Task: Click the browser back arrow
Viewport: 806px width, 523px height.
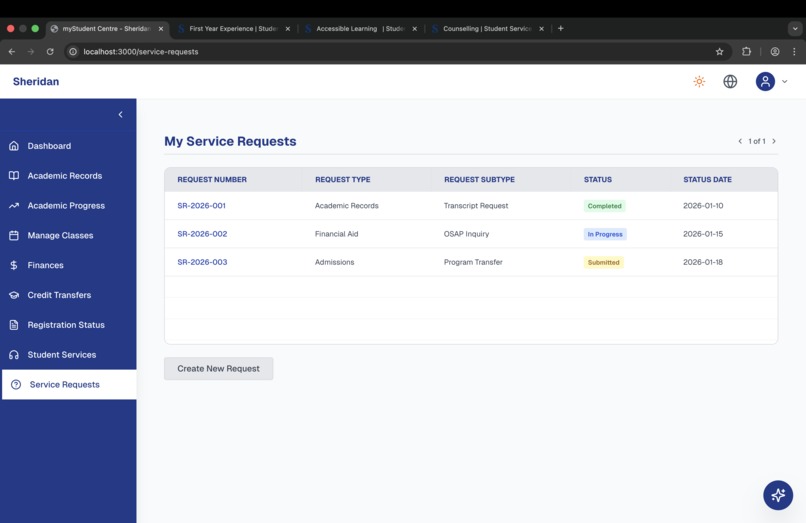Action: click(x=12, y=51)
